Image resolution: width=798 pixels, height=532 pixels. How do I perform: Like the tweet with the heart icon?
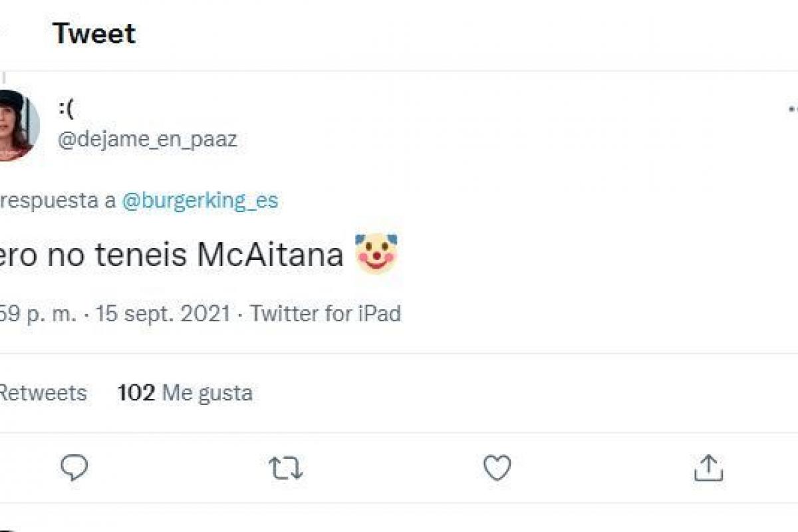coord(497,468)
